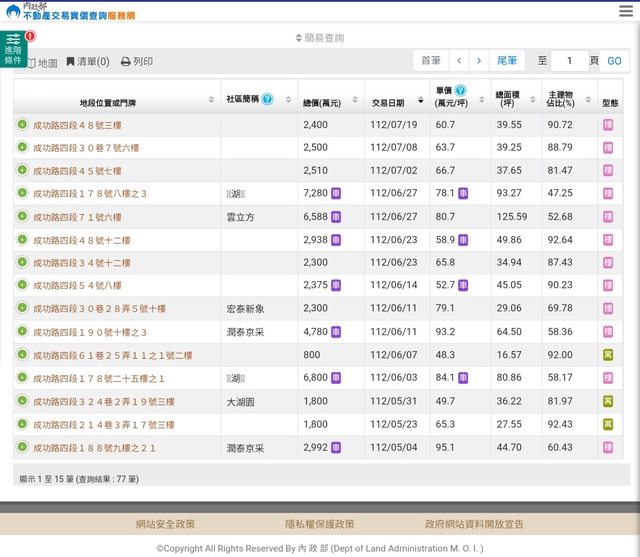Click the 列印 print icon
640x557 pixels.
(126, 62)
